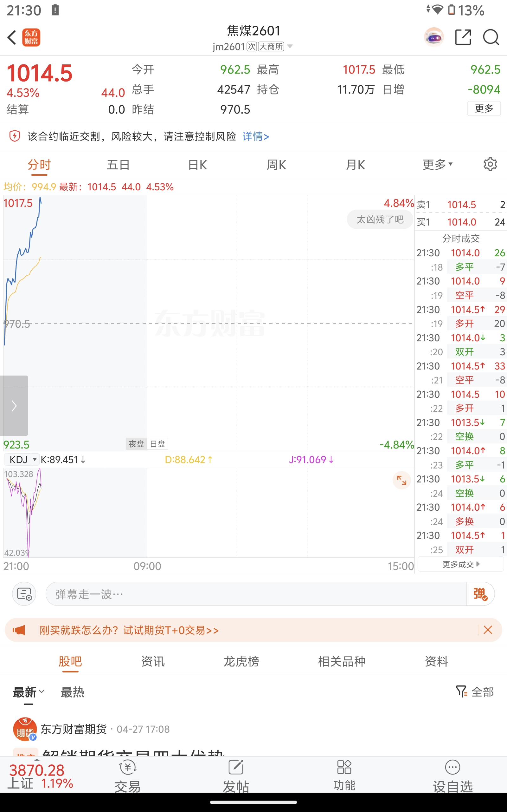Screen dimensions: 507x812
Task: Expand the jm2601 contract dropdown
Action: tap(290, 46)
